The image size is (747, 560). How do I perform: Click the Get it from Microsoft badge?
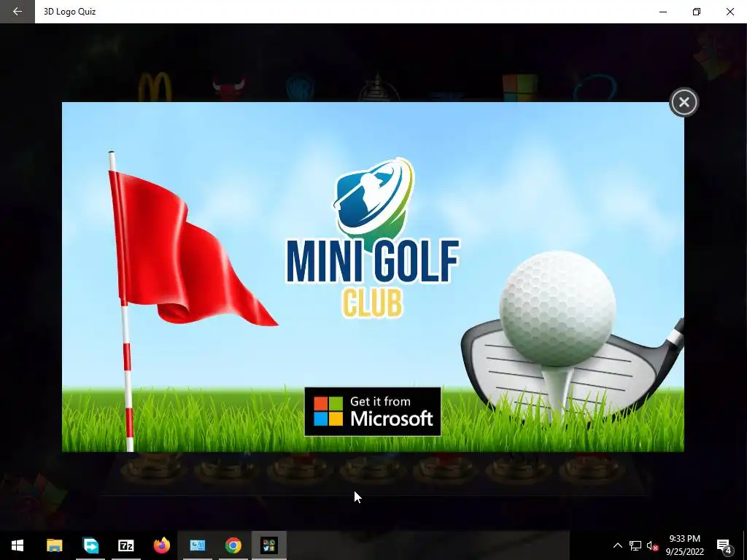(373, 411)
